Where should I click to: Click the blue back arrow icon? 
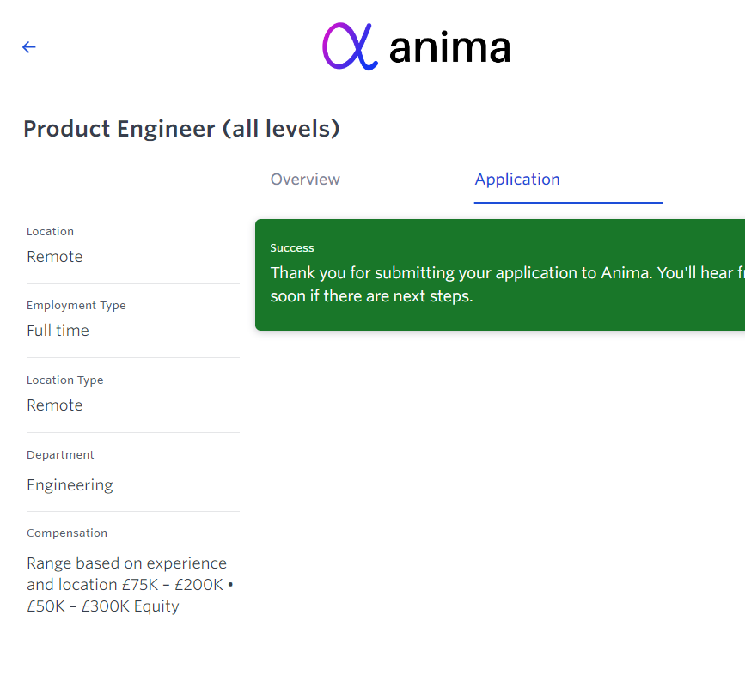click(29, 47)
